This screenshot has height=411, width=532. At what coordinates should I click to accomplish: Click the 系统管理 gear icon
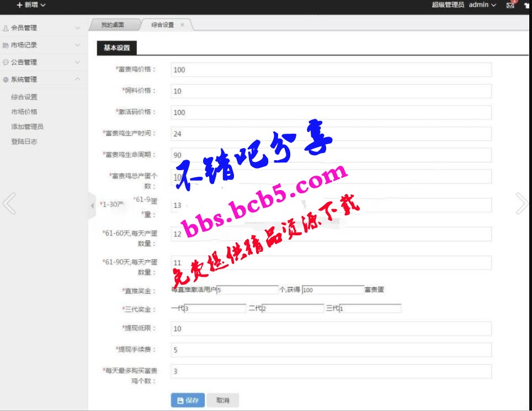(x=6, y=80)
